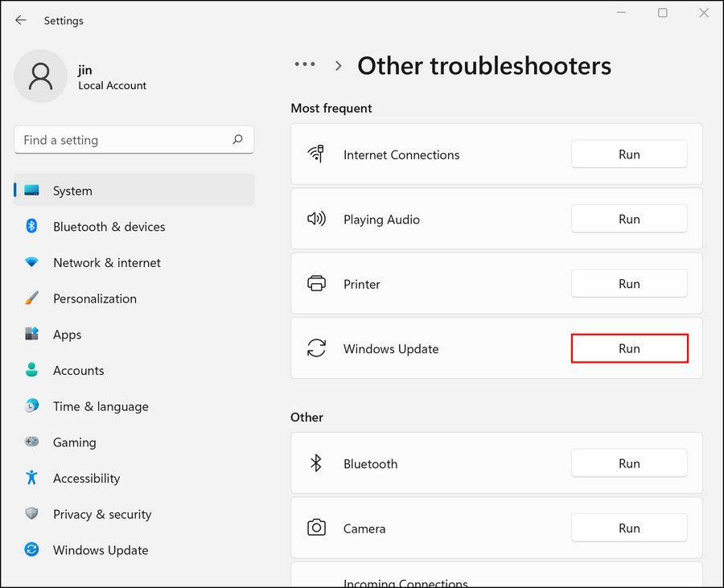Viewport: 724px width, 588px height.
Task: Click the back arrow near Settings title
Action: 21,20
